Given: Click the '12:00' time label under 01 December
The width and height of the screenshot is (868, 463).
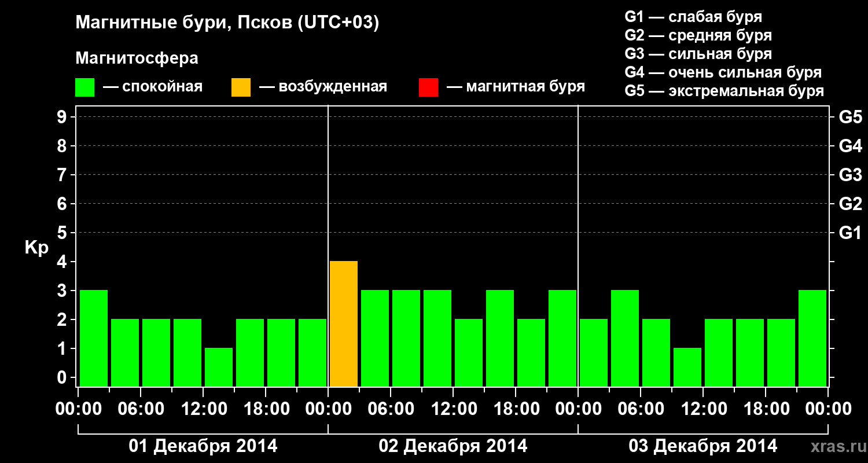Looking at the screenshot, I should tap(203, 409).
